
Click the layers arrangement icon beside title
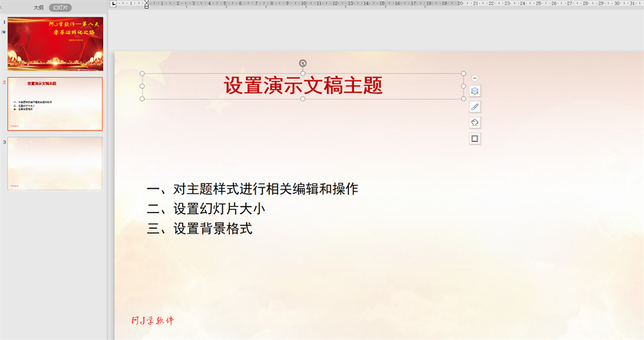[x=475, y=91]
